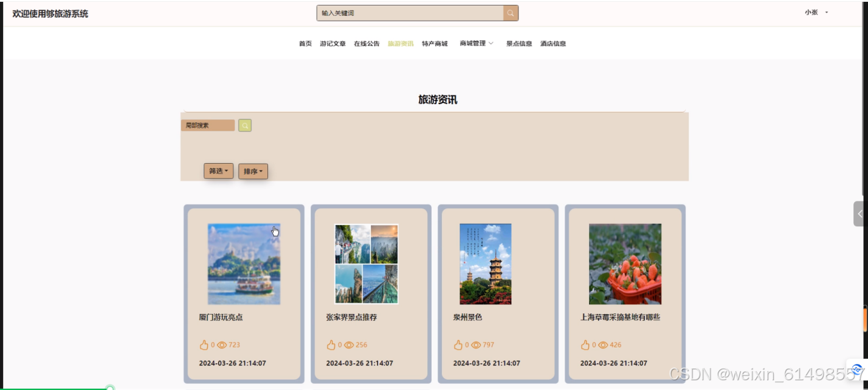Click views eye icon on 上海草莓采摘基地有哪些
Screen dimensions: 868x390
tap(603, 345)
